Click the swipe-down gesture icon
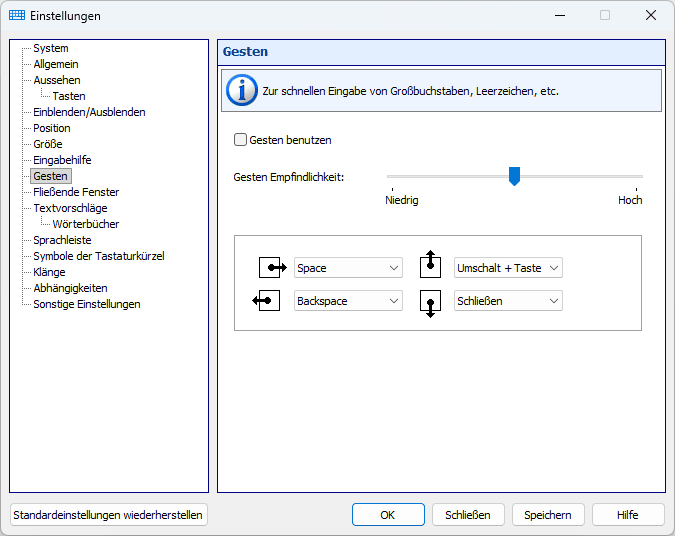Screen dimensions: 675x536 pyautogui.click(x=430, y=304)
